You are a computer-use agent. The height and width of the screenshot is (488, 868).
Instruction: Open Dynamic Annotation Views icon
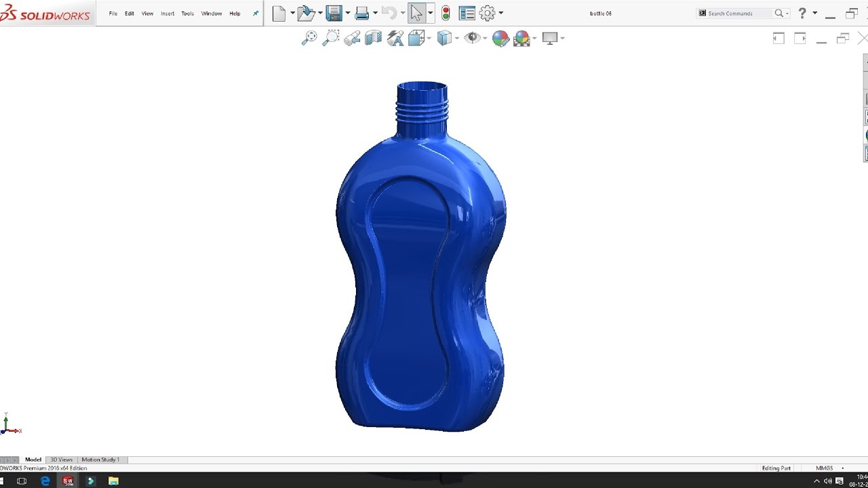tap(395, 39)
